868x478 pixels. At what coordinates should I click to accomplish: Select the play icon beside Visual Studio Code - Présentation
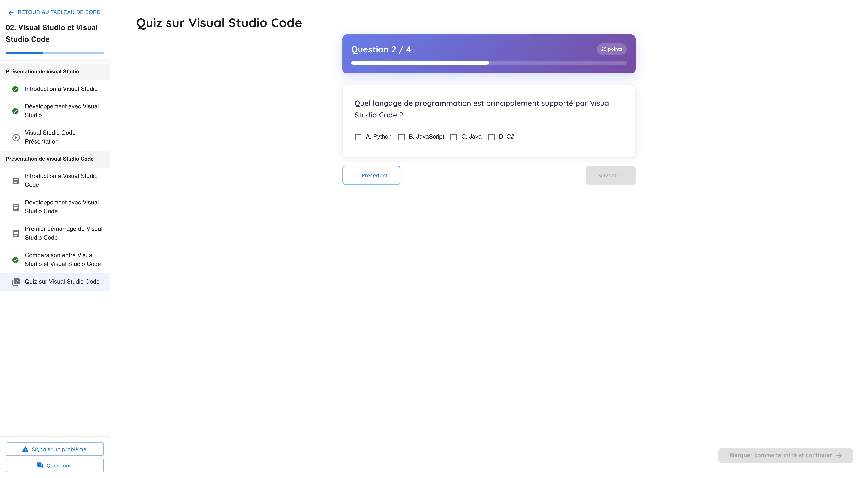coord(16,137)
